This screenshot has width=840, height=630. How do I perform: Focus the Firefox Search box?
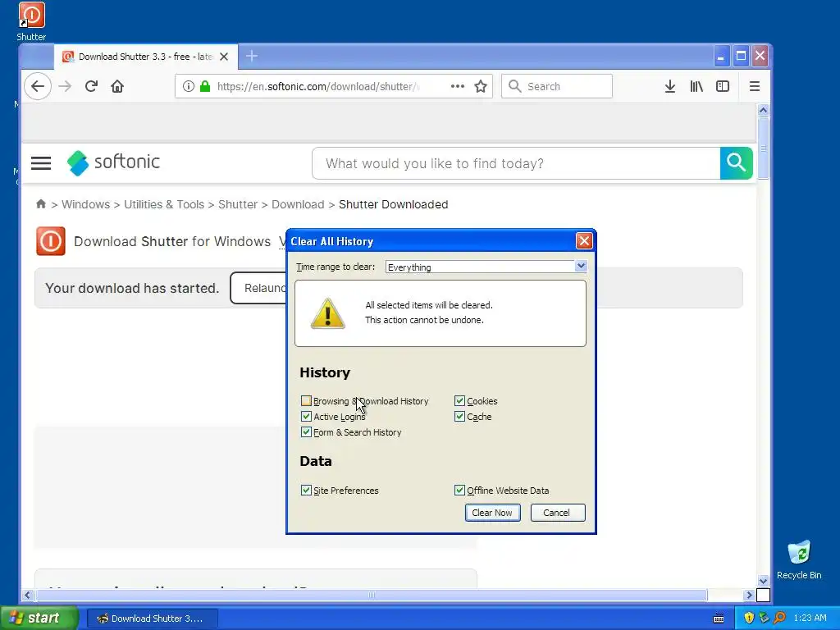pos(557,86)
